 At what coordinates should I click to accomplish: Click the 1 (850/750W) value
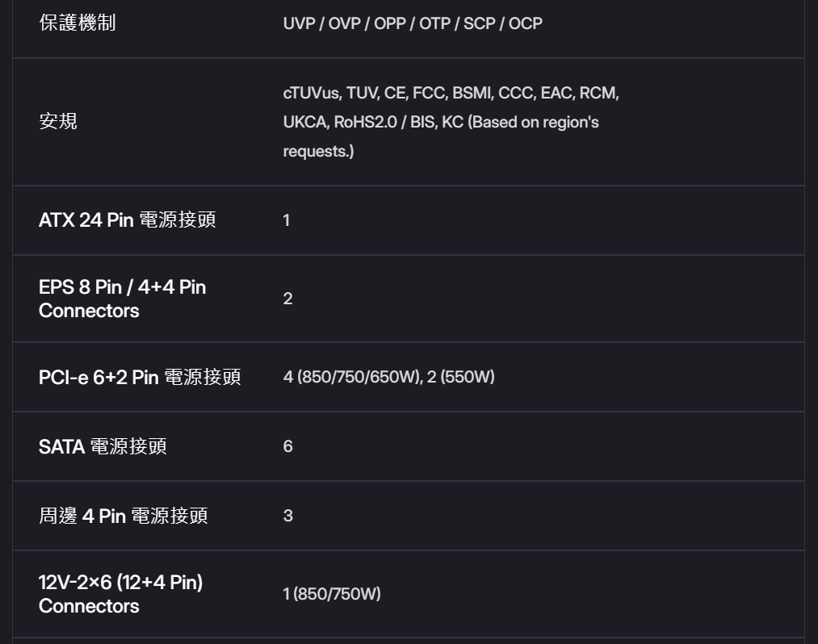pyautogui.click(x=331, y=594)
